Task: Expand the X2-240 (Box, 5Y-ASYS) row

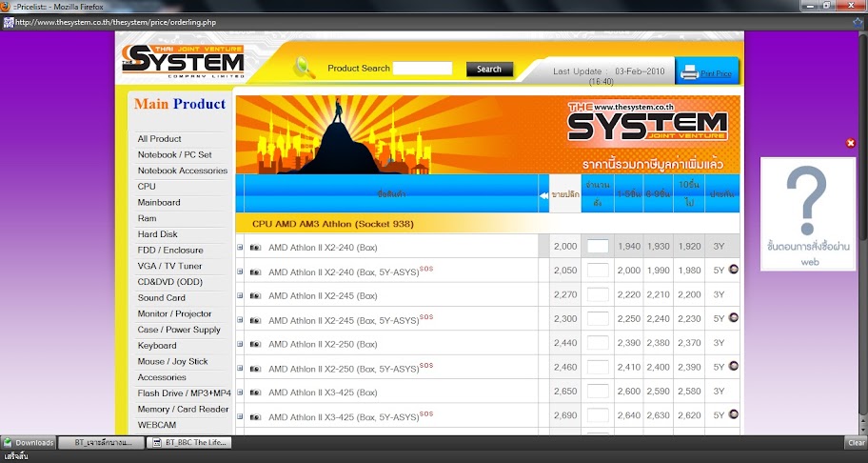Action: [x=240, y=272]
